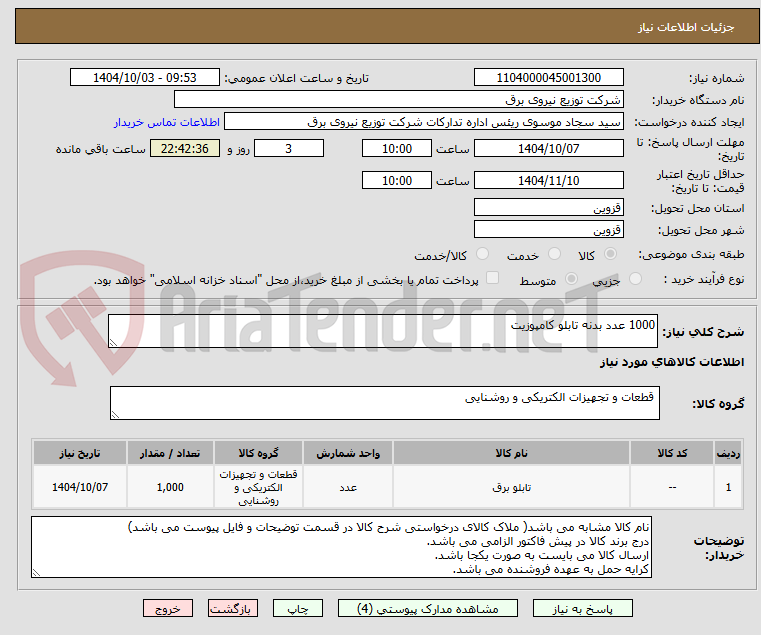Click the deadline time field beside 1404/10/07
761x635 pixels.
coord(397,148)
